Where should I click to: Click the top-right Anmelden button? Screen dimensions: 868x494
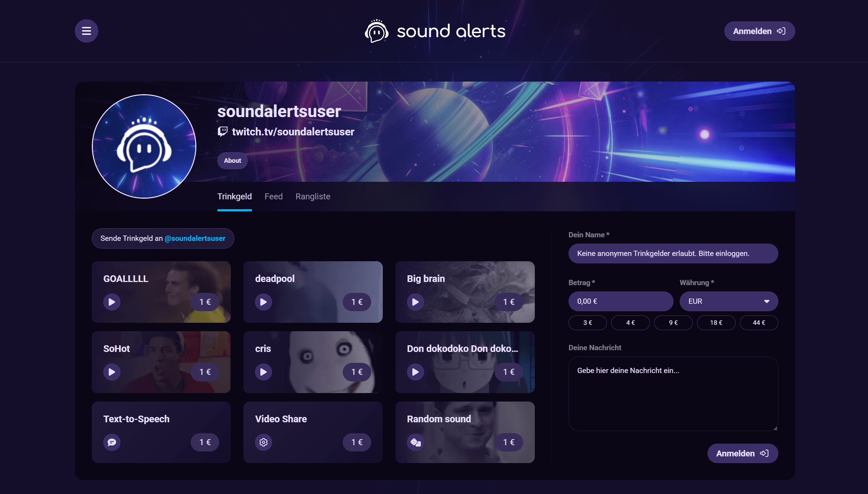(x=759, y=31)
